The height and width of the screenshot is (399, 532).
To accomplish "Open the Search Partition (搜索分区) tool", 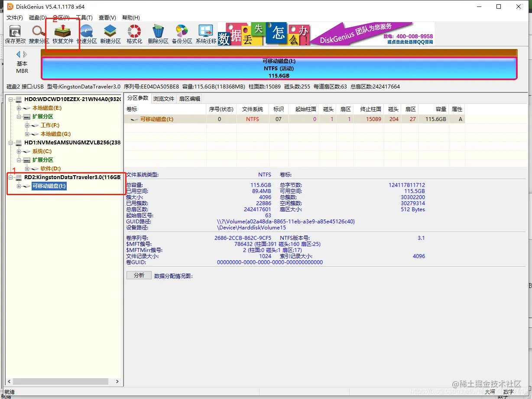I will [x=39, y=34].
